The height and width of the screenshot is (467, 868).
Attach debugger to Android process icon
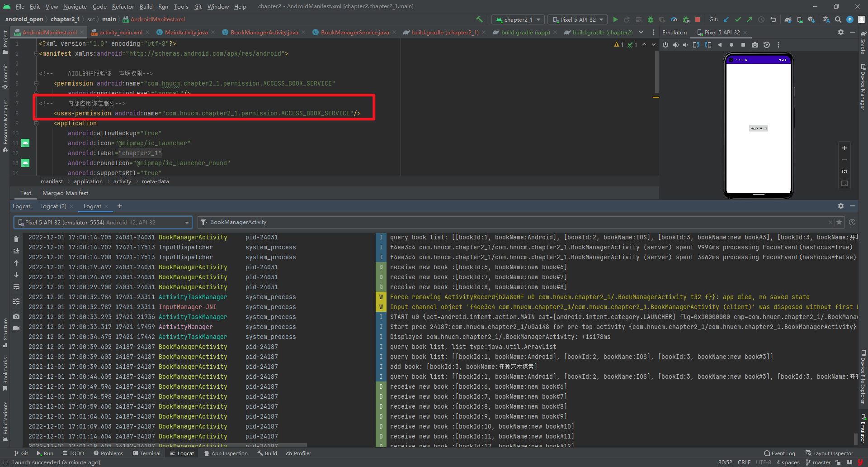coord(686,19)
